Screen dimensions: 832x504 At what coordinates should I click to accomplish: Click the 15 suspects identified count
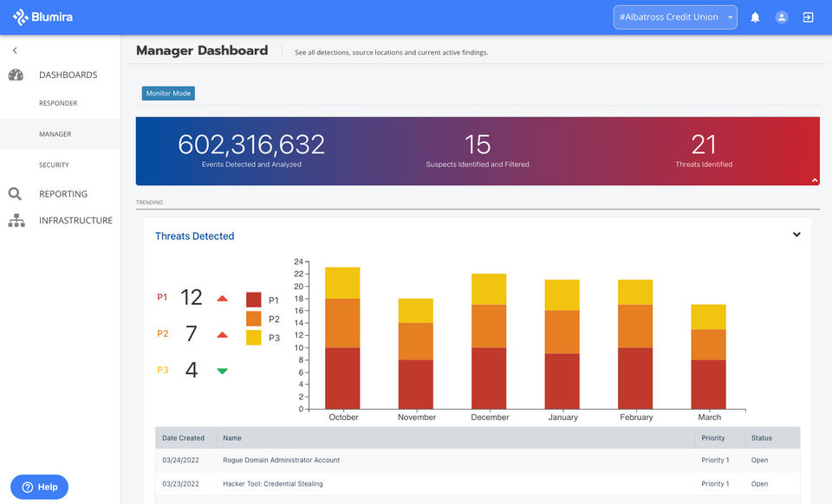(477, 145)
